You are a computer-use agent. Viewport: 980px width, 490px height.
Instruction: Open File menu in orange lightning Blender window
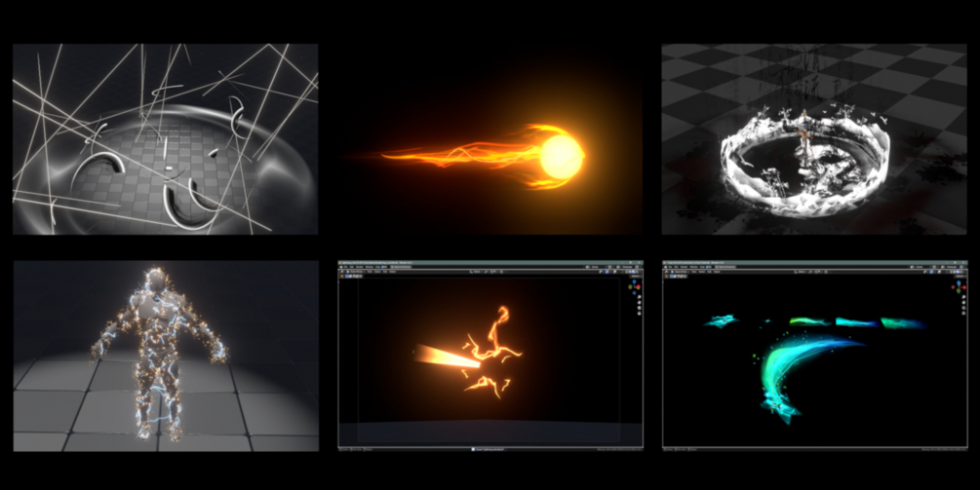(x=345, y=267)
